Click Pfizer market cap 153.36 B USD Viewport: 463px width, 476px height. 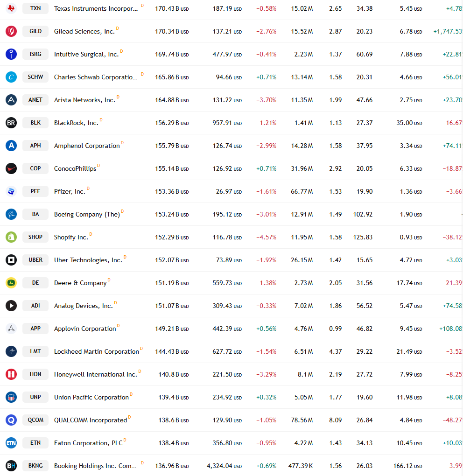(172, 191)
